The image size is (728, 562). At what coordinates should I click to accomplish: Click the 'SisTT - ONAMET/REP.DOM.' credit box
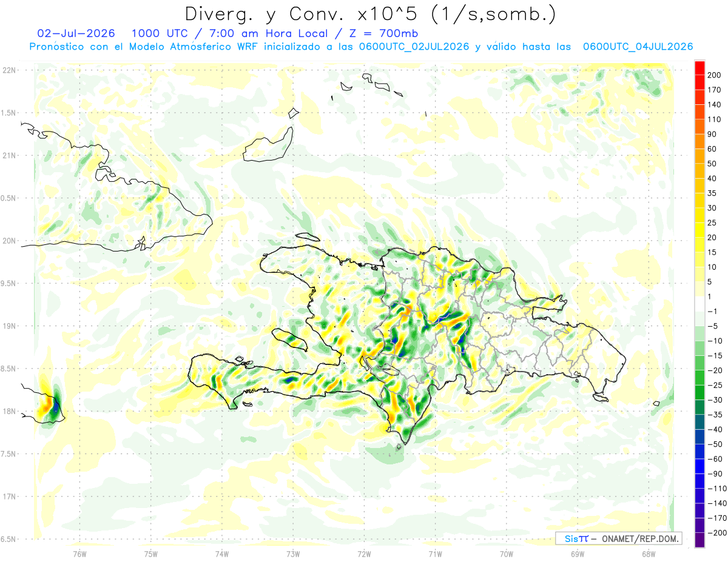click(x=618, y=538)
